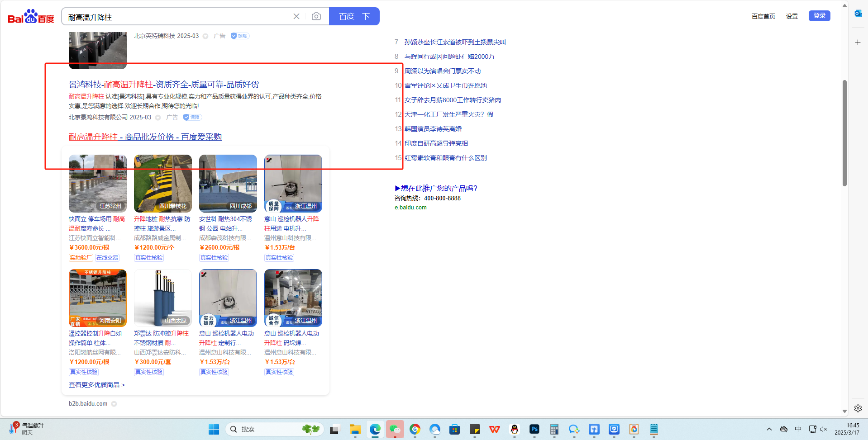Click the muted volume tray icon
Screen dimensions: 868x440
824,429
